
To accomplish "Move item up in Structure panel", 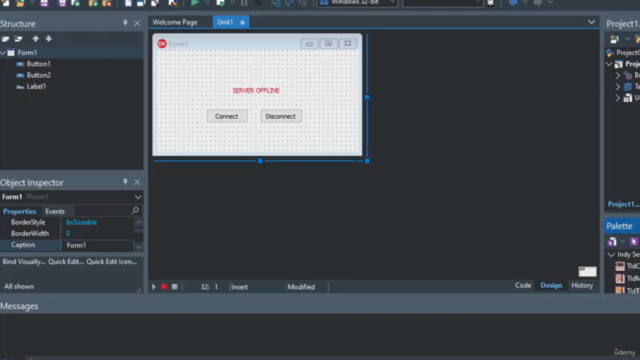I will 36,39.
